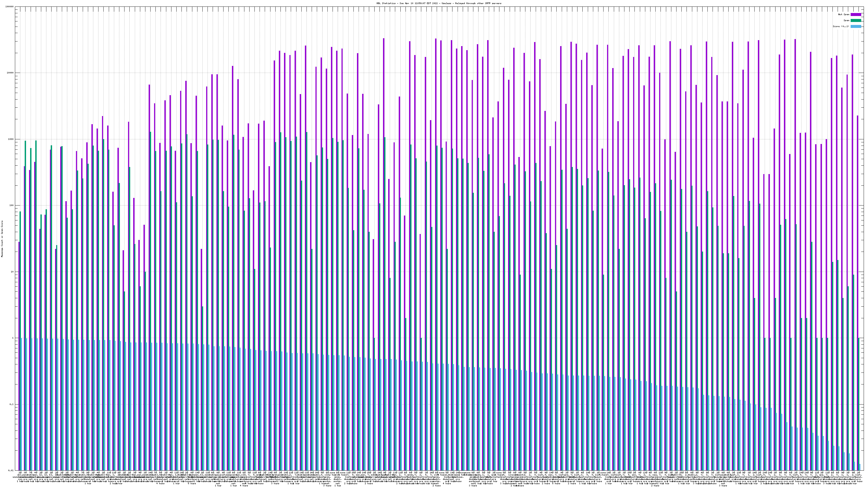Viewport: 868px width, 488px height.
Task: Click the leftmost blue Score bar
Action: tap(22, 404)
